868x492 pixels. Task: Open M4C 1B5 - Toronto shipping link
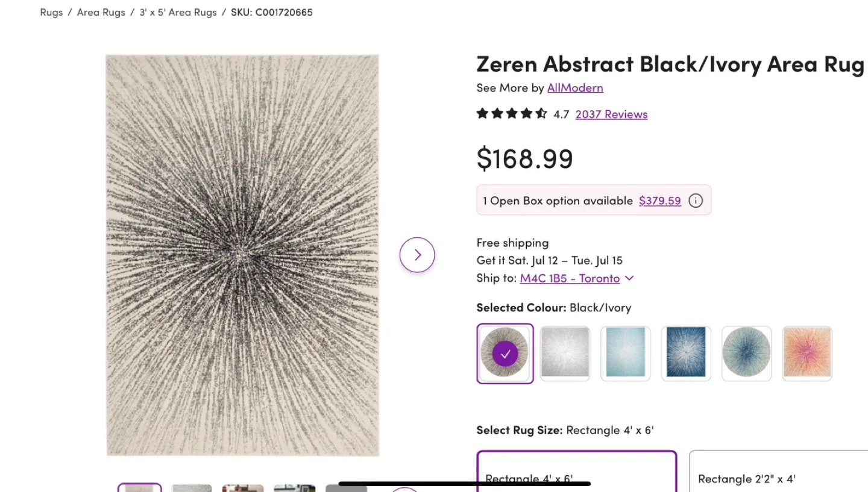coord(570,278)
